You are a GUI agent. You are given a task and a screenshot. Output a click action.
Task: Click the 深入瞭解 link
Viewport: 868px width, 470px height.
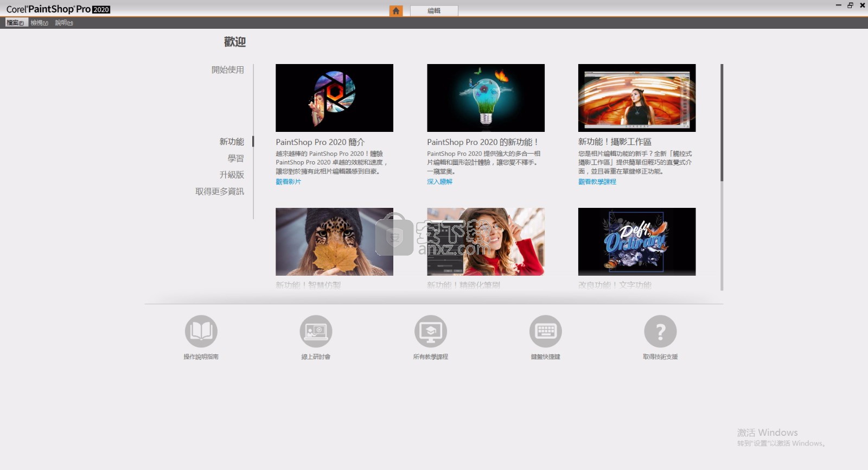pos(439,182)
